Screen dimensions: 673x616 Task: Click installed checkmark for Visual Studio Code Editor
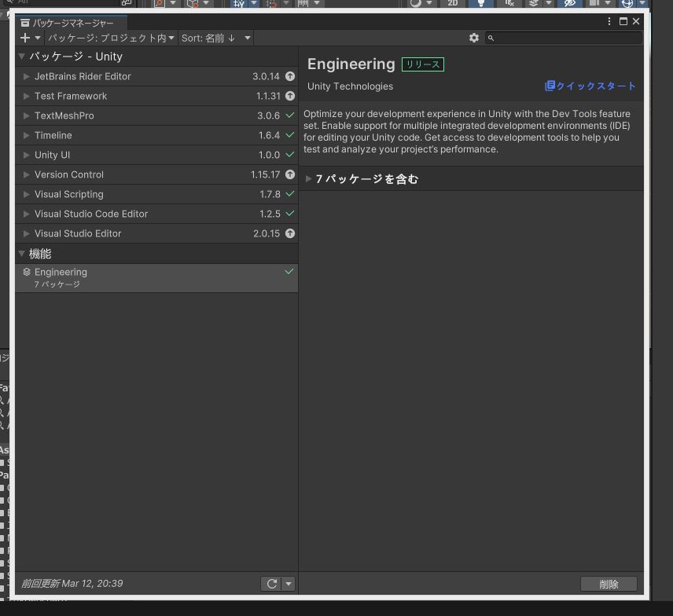[290, 213]
